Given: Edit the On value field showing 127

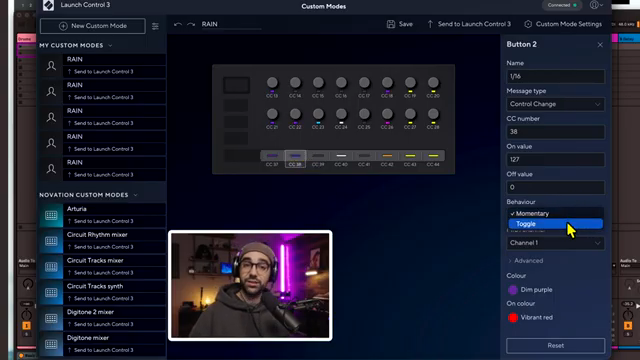Looking at the screenshot, I should (556, 160).
